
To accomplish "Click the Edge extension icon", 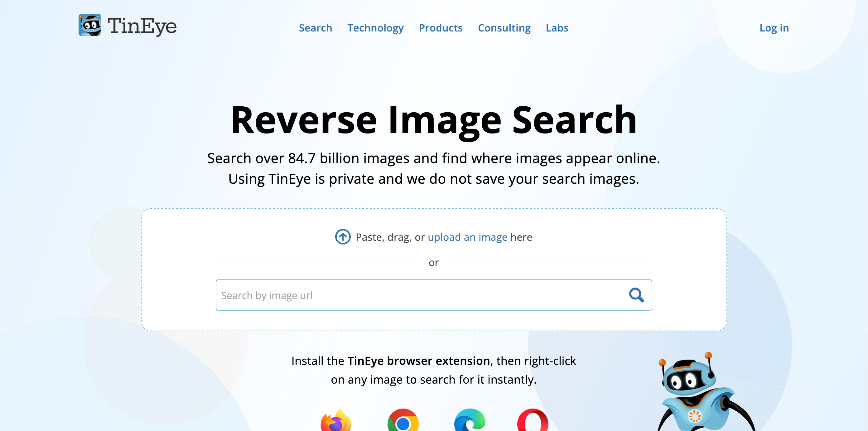I will click(470, 420).
